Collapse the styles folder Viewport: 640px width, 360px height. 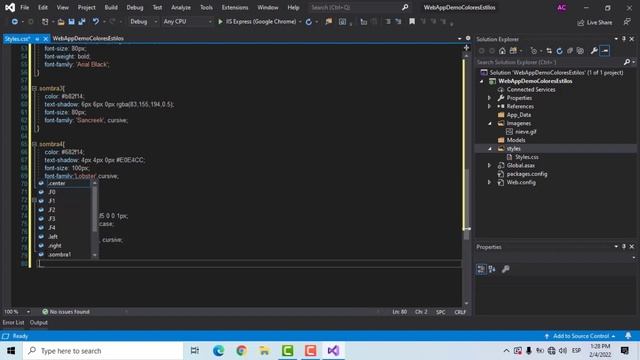489,149
